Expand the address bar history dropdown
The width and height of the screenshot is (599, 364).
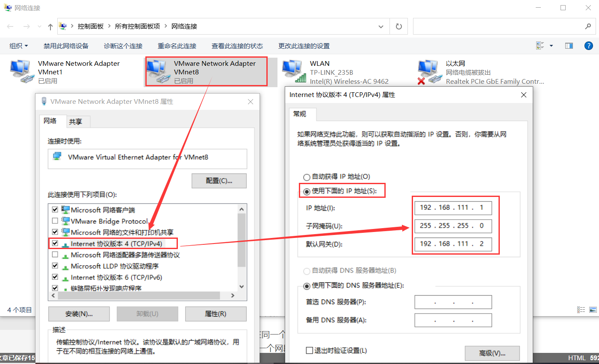click(x=381, y=26)
